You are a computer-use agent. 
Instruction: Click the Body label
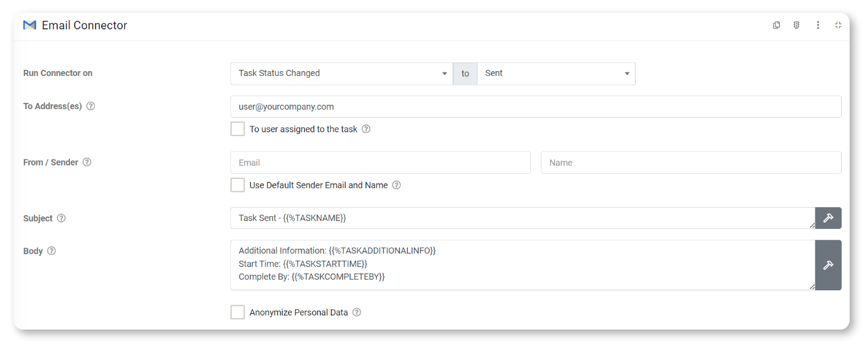click(x=33, y=251)
